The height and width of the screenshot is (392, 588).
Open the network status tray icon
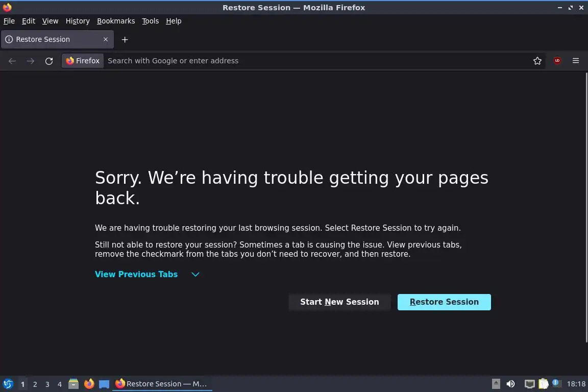[529, 384]
